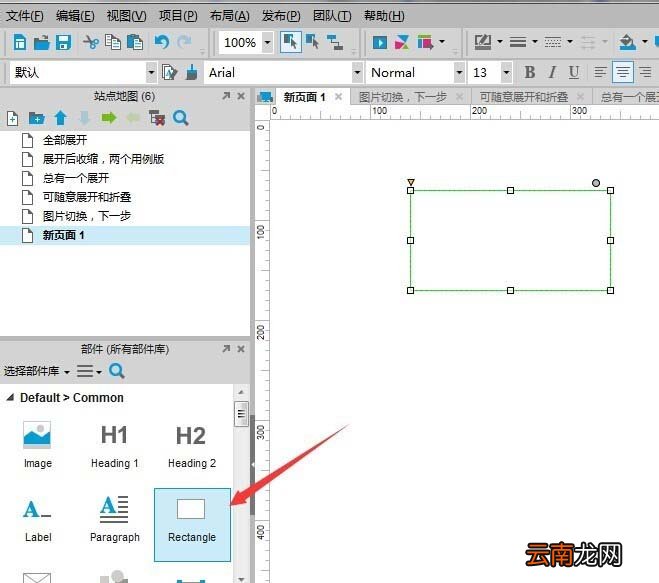
Task: Click the Redo icon
Action: (184, 42)
